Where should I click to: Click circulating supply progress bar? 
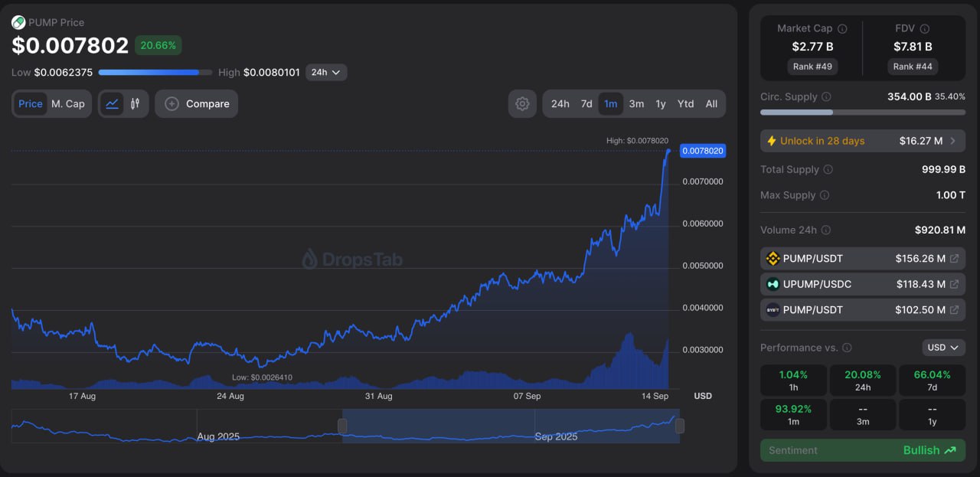(x=863, y=113)
